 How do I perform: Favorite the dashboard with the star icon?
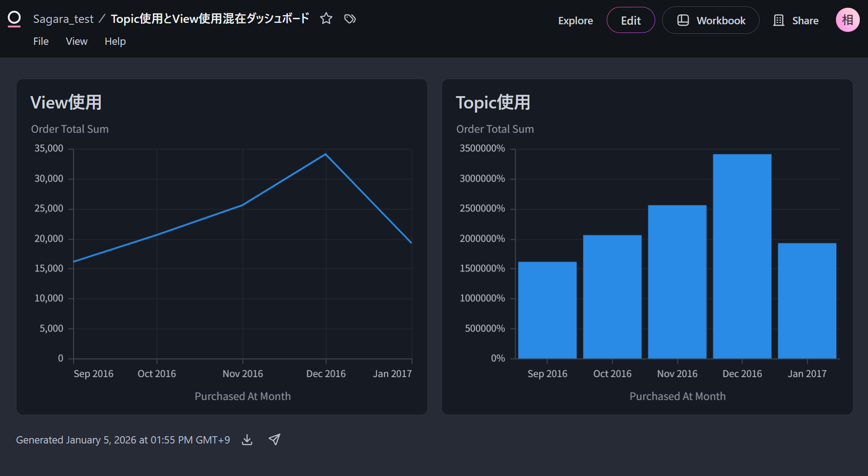(326, 19)
